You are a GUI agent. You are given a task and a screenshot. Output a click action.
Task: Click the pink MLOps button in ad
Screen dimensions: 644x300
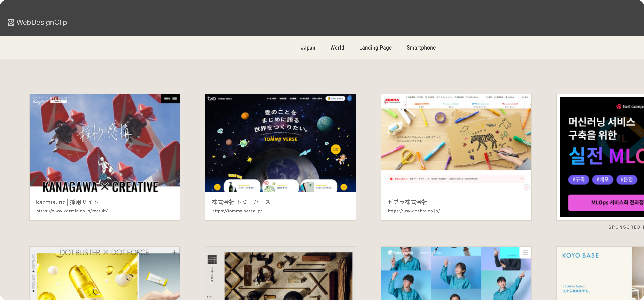(x=606, y=203)
